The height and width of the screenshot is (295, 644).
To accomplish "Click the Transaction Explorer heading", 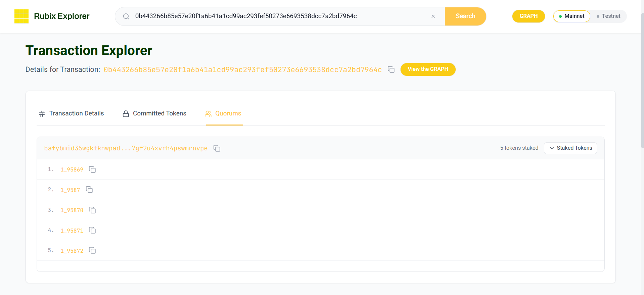I will click(89, 51).
